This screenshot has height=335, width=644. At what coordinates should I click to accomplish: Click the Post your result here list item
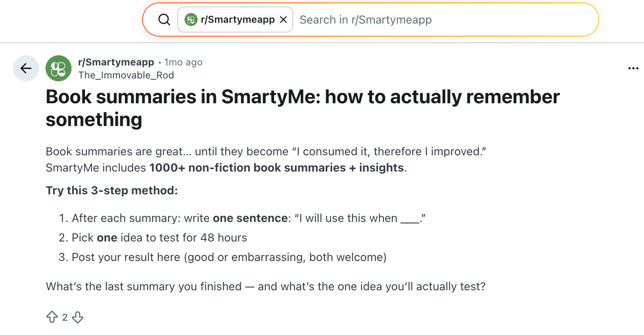[228, 257]
